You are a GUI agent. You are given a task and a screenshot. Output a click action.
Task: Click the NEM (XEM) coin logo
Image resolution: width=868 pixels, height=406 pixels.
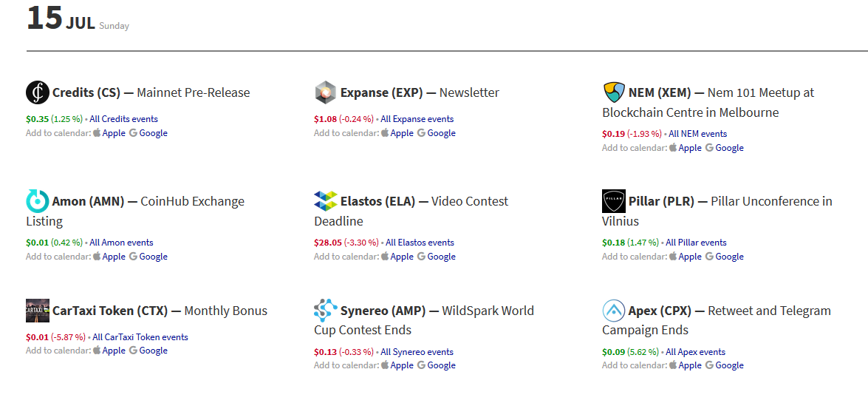point(614,92)
